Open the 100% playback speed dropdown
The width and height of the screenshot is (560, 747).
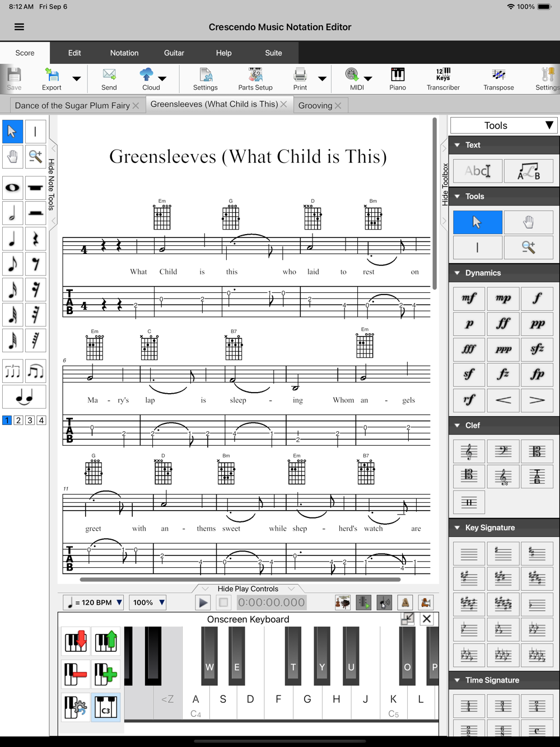(x=148, y=603)
